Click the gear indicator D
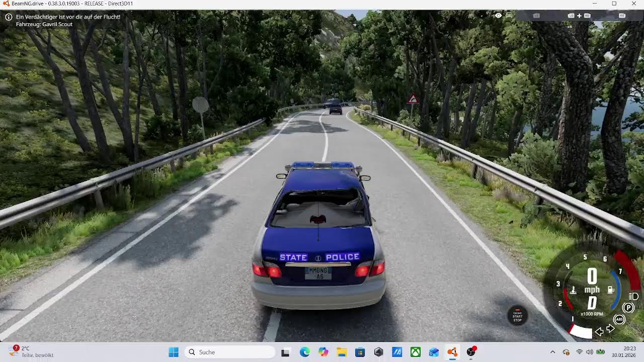Screen dimensions: 644x362 click(592, 303)
